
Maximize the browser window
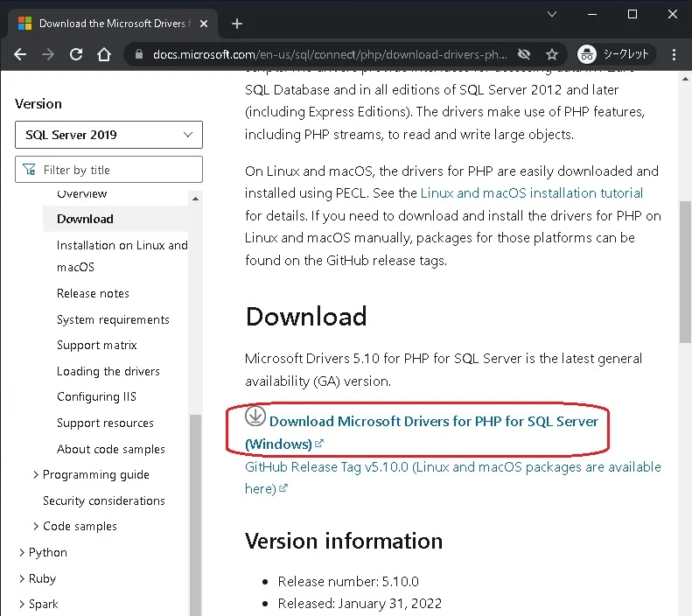coord(633,14)
